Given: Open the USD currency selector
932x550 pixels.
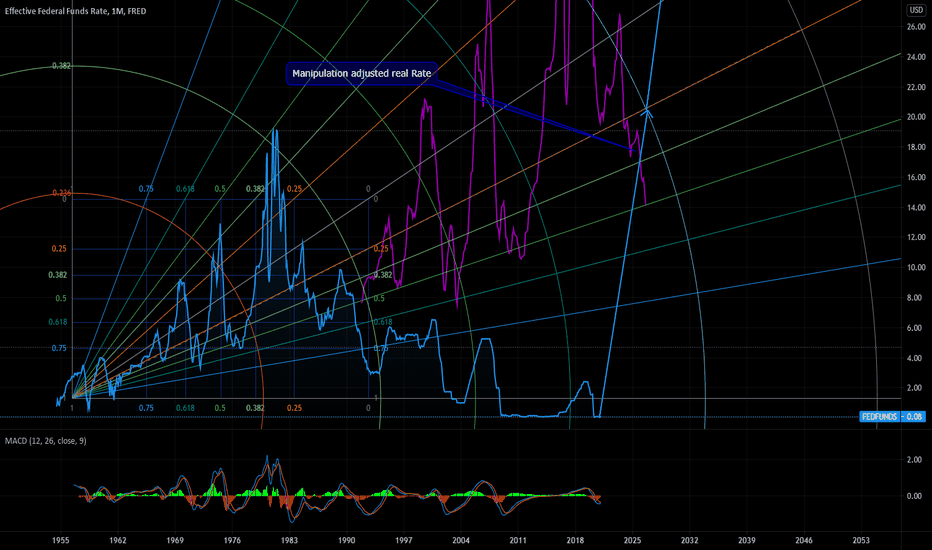Looking at the screenshot, I should 915,10.
